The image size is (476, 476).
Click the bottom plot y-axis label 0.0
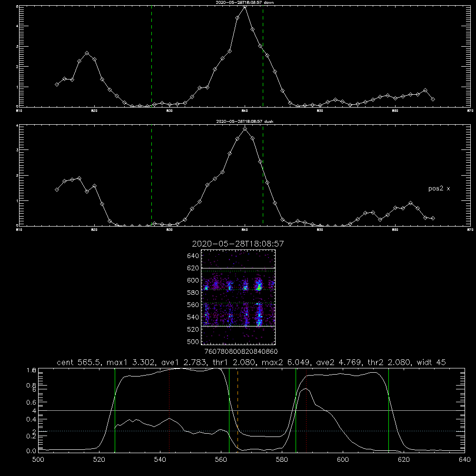click(x=31, y=451)
